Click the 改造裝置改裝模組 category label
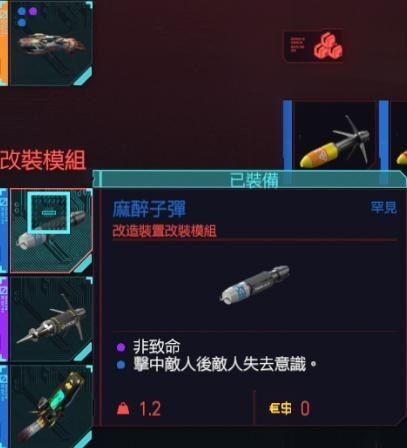Viewport: 407px width, 448px height. (164, 231)
